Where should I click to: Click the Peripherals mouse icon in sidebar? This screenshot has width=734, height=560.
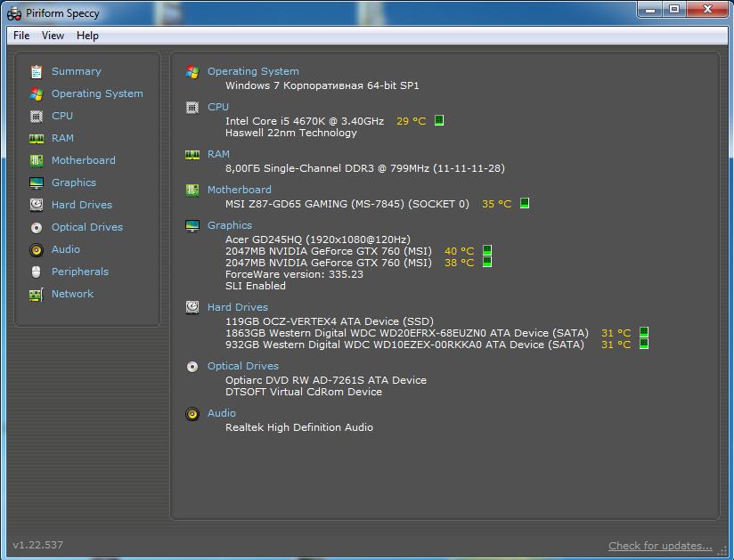pos(36,272)
